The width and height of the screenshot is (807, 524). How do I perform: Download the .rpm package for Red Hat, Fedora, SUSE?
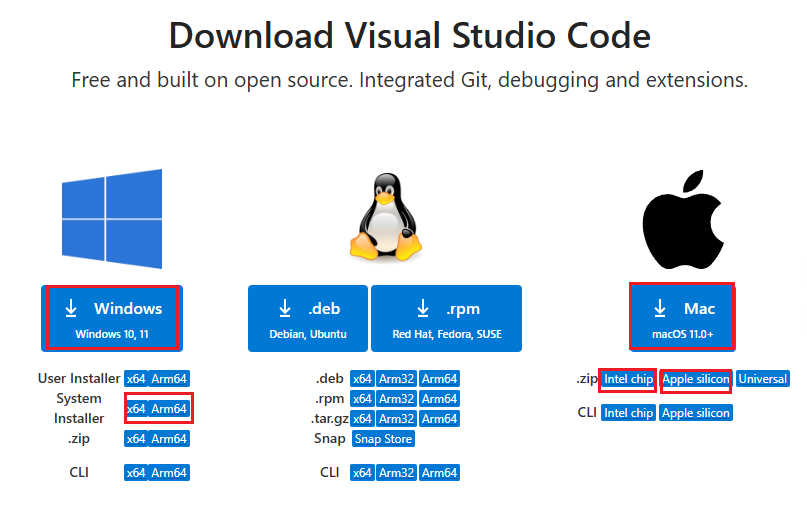pos(446,319)
